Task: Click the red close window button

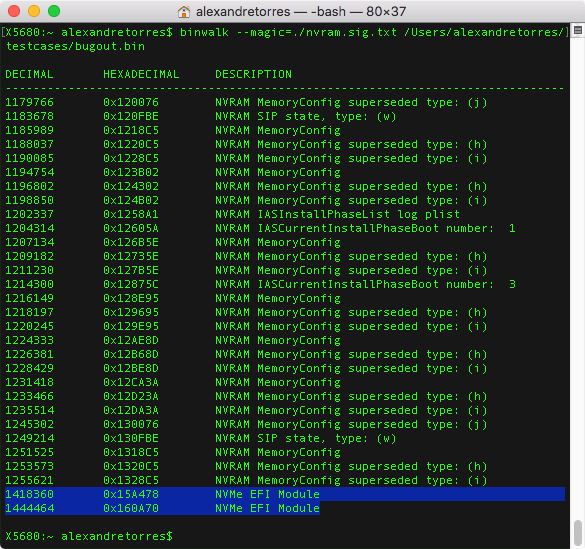Action: click(x=14, y=11)
